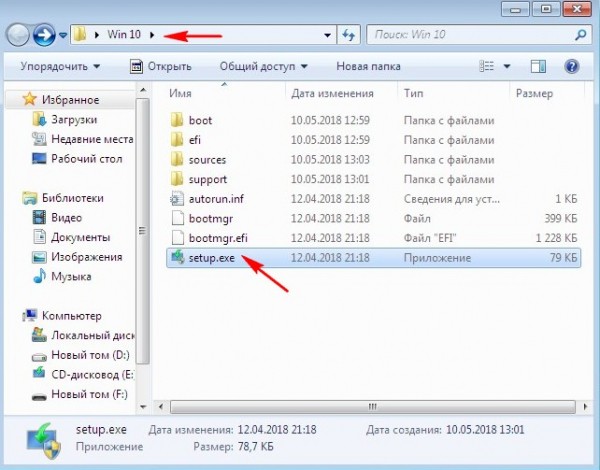Sort by the Имя column header
The width and height of the screenshot is (600, 470).
click(x=180, y=93)
